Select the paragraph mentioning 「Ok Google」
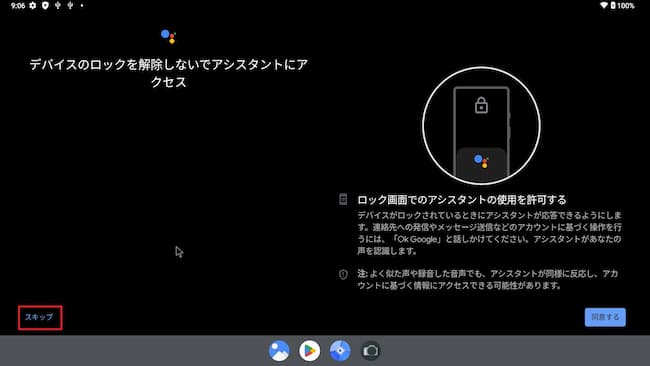The width and height of the screenshot is (650, 366). (490, 233)
